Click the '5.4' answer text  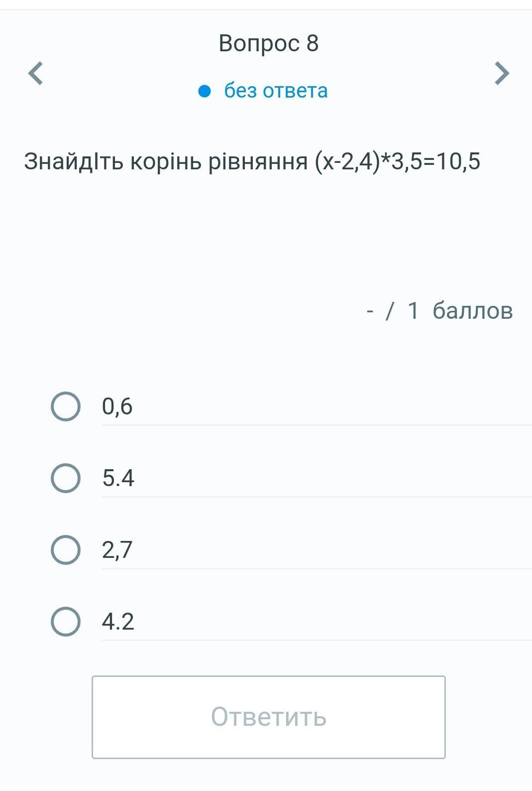pos(118,478)
